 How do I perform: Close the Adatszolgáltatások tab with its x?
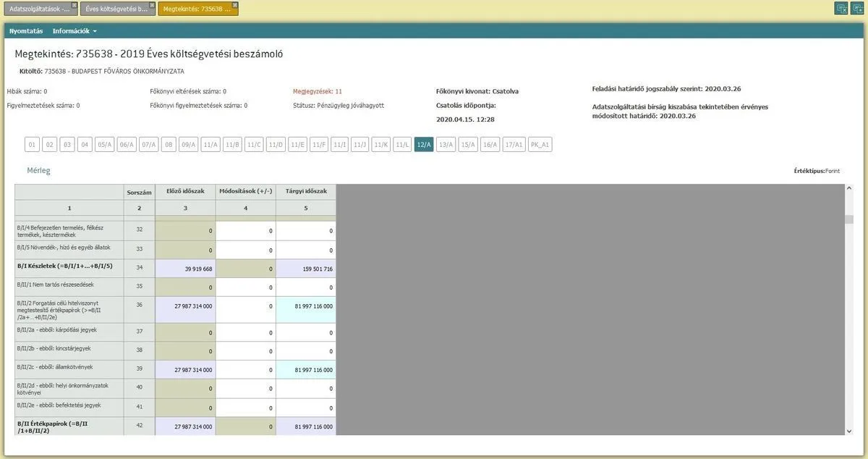[x=74, y=5]
